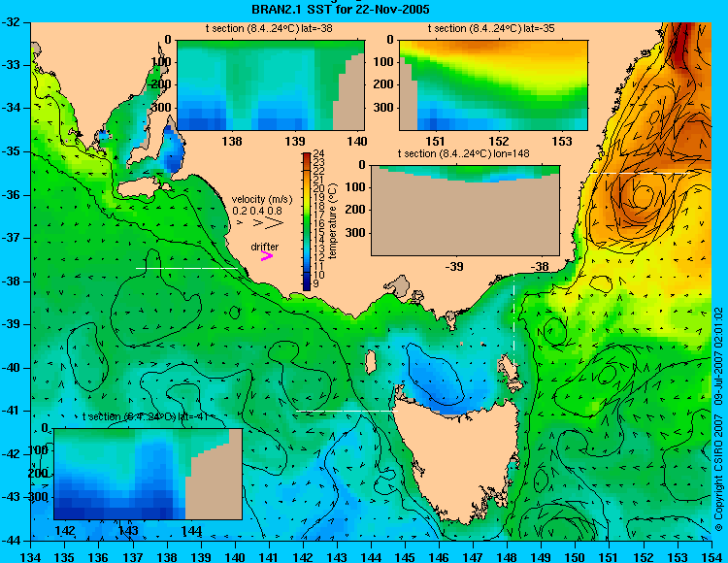Click the vertical "temperature (°C)" color bar label
The height and width of the screenshot is (563, 728).
click(333, 221)
